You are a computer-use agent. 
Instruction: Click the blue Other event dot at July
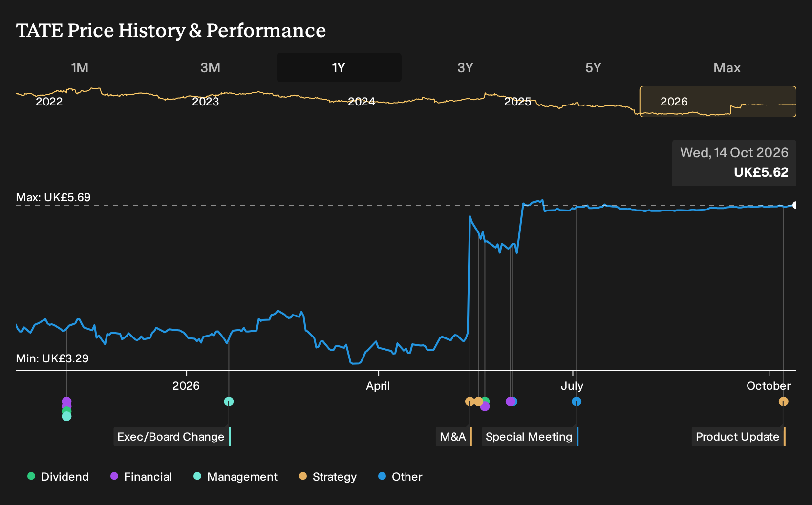(x=577, y=401)
